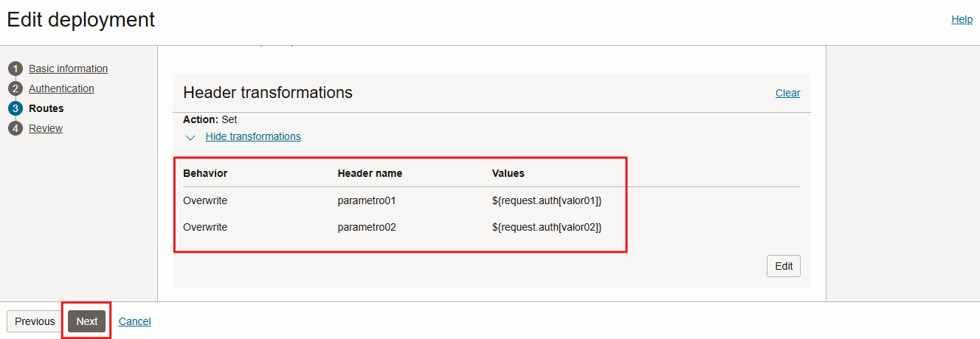Select the Routes step label

tap(46, 108)
